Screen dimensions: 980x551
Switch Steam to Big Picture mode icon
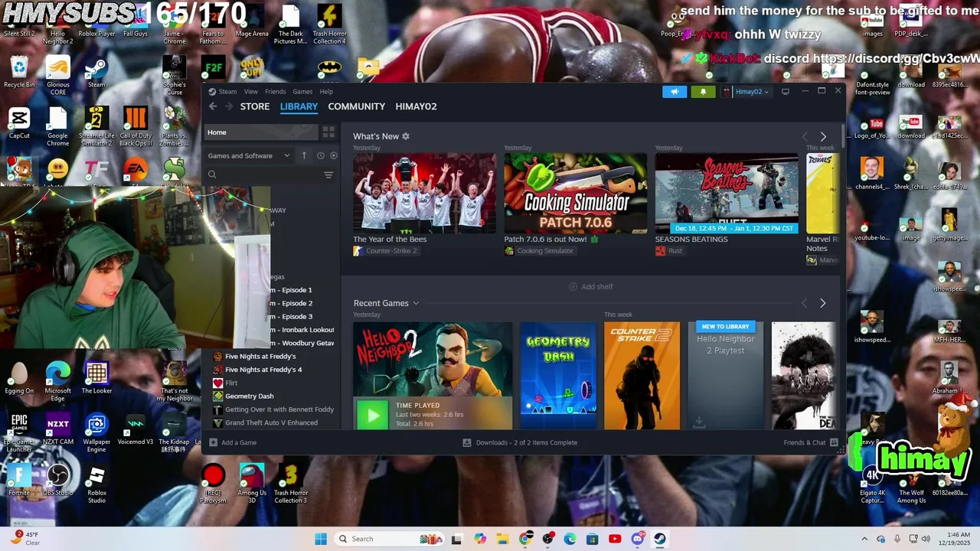pos(785,92)
